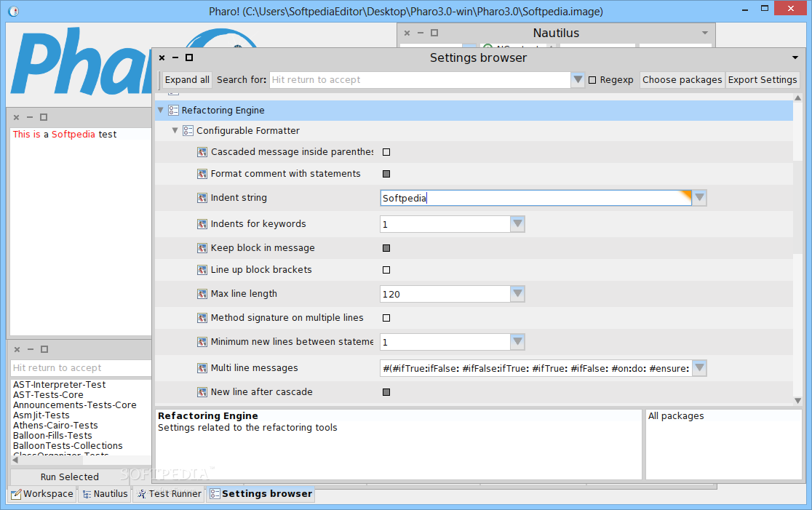812x510 pixels.
Task: Enable Cascaded message inside parentheses checkbox
Action: [x=386, y=152]
